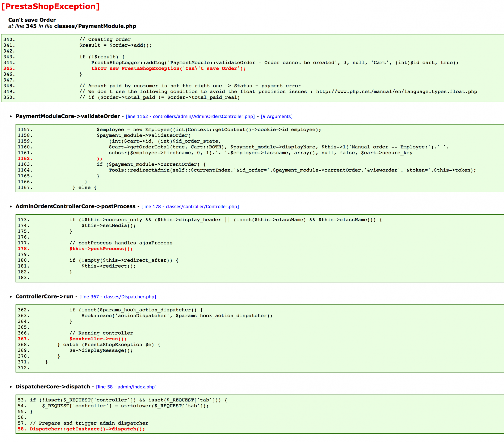Click line 350 total_paid comparison comment
This screenshot has height=442, width=504.
point(159,98)
